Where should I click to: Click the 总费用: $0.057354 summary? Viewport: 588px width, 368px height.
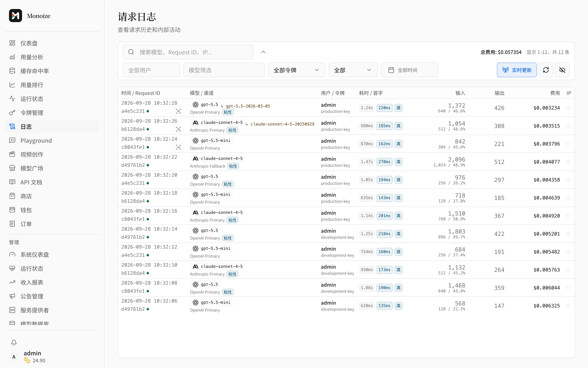[x=501, y=52]
